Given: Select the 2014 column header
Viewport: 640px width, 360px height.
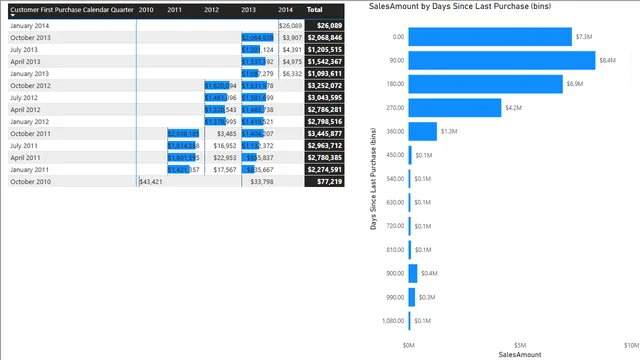Looking at the screenshot, I should click(x=285, y=9).
